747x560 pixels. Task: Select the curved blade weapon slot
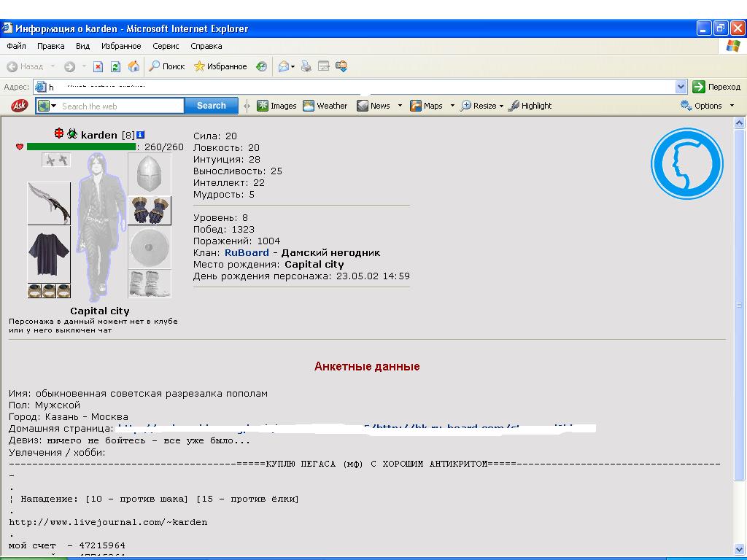coord(49,203)
